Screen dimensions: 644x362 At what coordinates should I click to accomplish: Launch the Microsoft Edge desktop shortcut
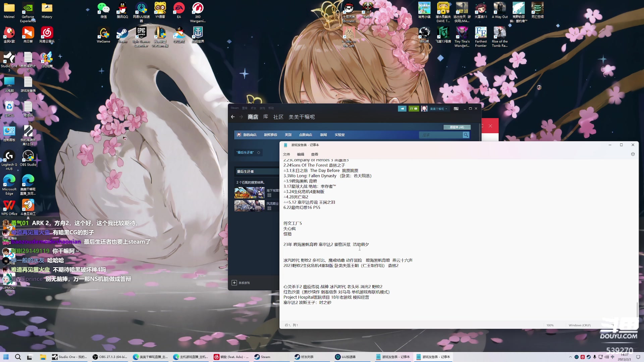(x=9, y=184)
